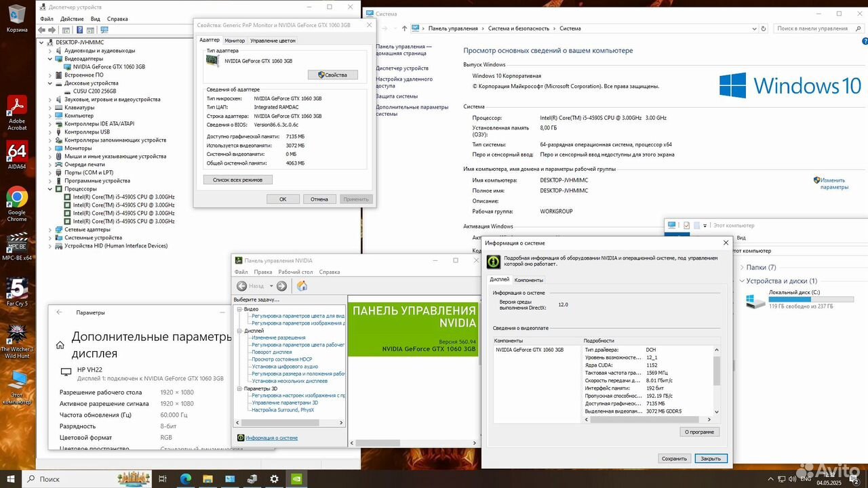Click the Windows Start button
This screenshot has width=868, height=488.
[12, 479]
